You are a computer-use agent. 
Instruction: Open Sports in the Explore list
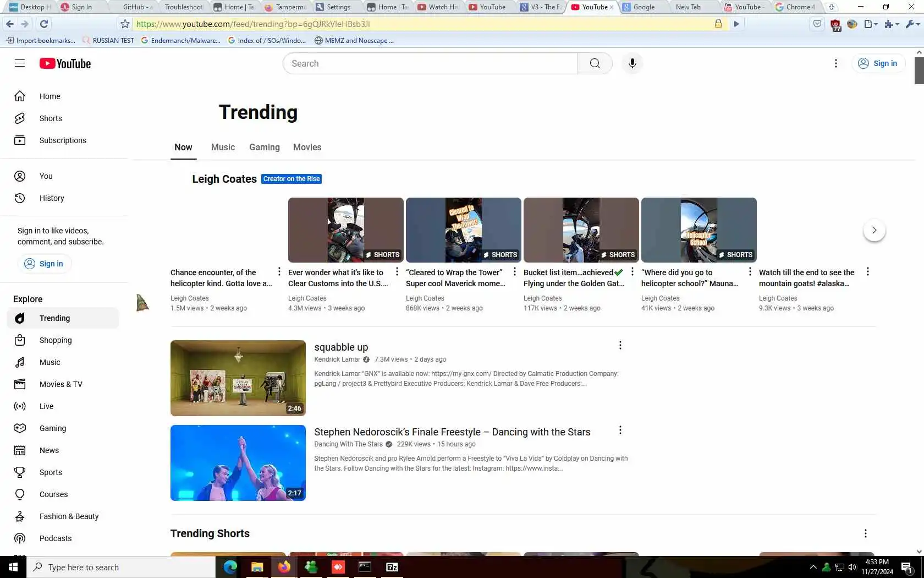pos(64,472)
